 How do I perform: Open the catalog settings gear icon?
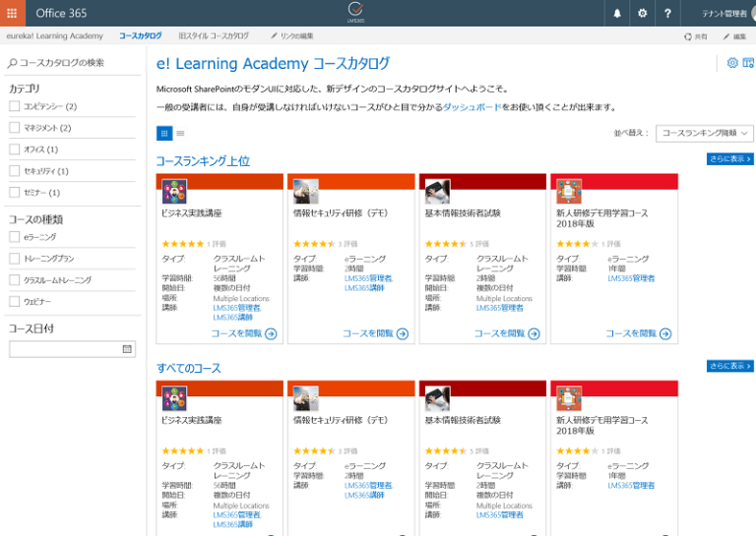(x=732, y=63)
